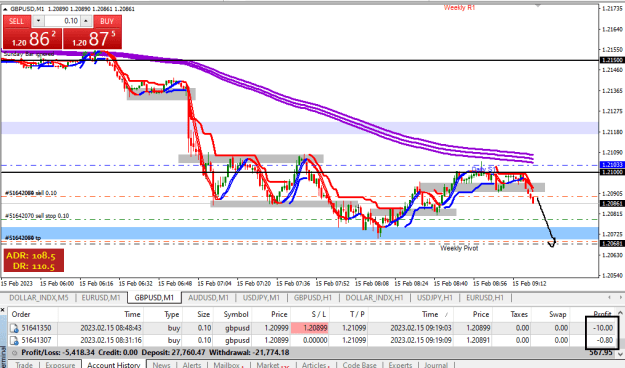The width and height of the screenshot is (625, 368).
Task: Click the 0.10 volume input field
Action: 62,21
